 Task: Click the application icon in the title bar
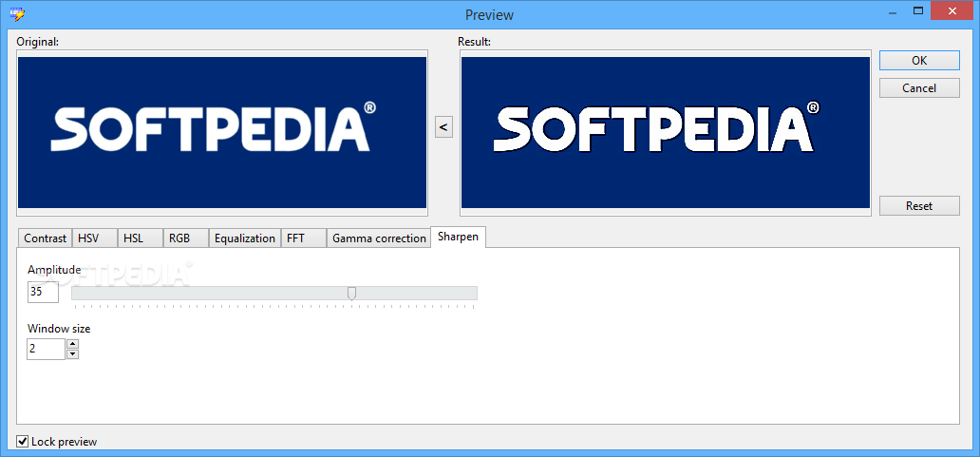(x=16, y=13)
